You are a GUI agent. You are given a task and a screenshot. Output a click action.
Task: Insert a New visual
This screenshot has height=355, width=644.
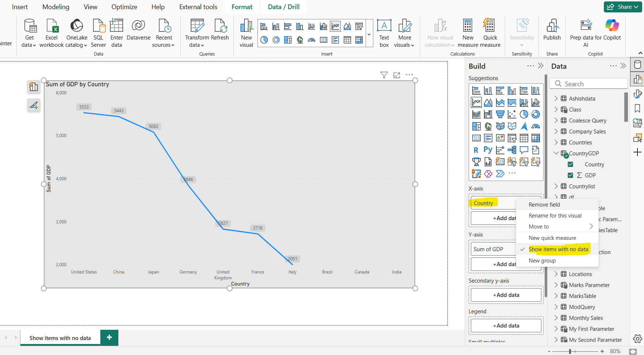point(246,33)
